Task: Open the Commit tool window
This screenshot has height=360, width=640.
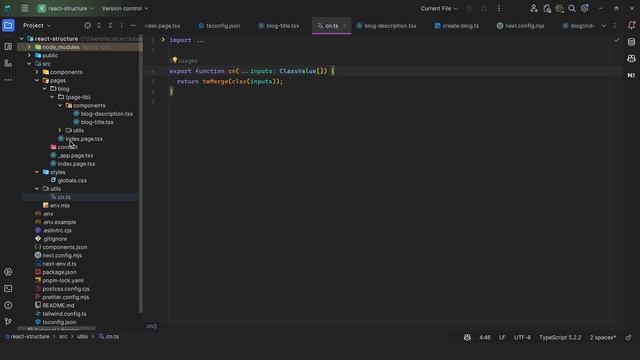Action: coord(8,47)
